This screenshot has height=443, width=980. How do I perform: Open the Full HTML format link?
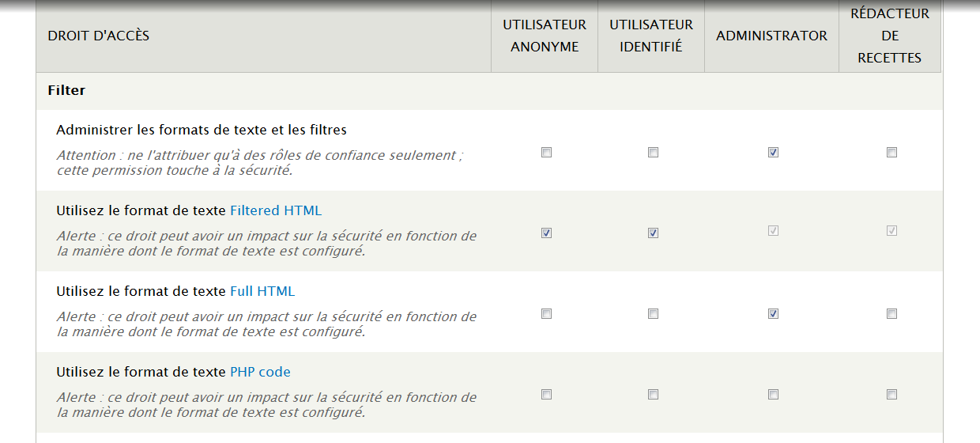(x=262, y=291)
